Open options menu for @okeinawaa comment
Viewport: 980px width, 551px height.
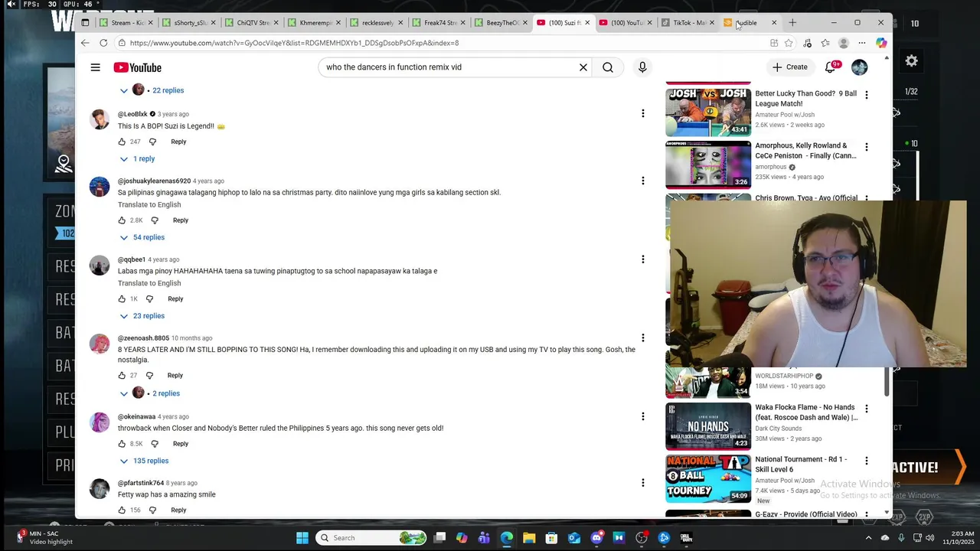(643, 416)
